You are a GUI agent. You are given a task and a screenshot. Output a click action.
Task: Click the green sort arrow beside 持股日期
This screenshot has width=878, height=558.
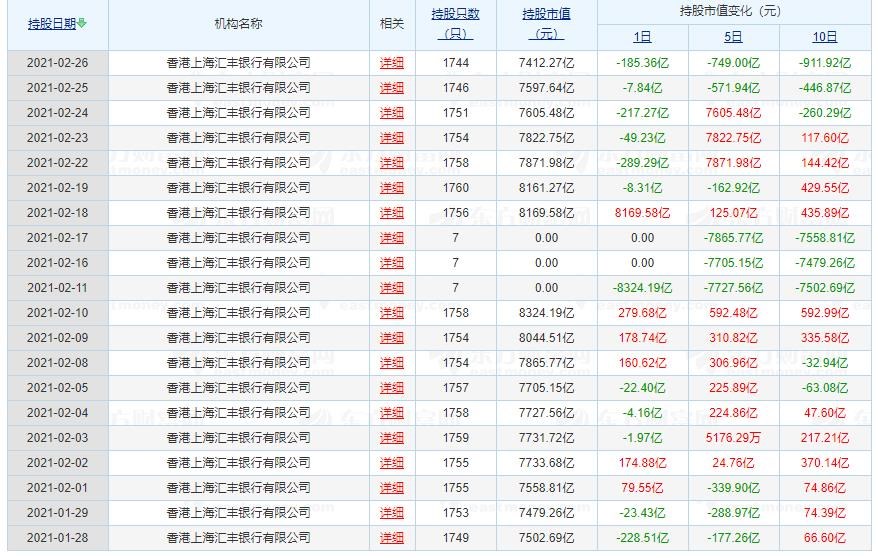pos(82,24)
